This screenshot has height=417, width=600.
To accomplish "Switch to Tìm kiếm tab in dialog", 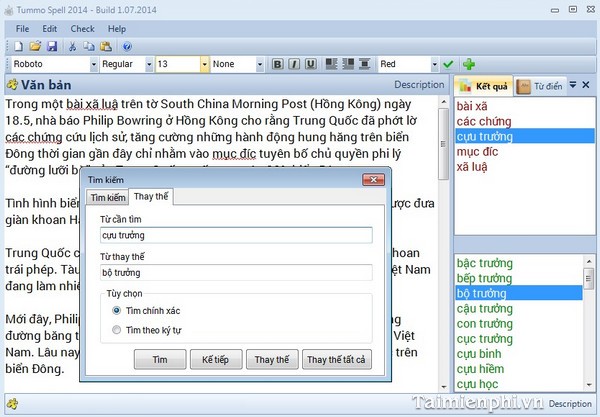I will [108, 197].
